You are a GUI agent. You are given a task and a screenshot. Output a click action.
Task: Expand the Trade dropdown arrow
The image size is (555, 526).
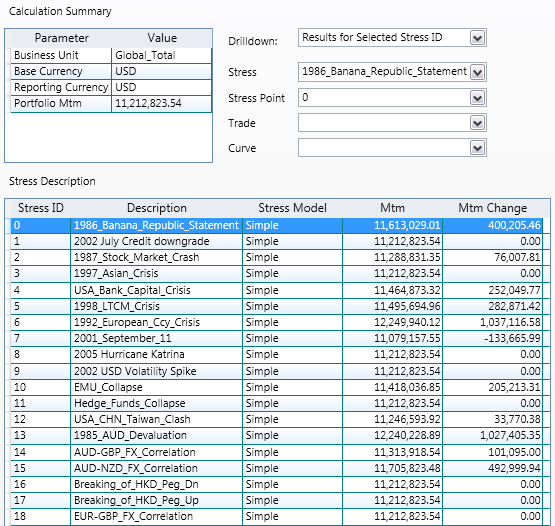click(477, 123)
